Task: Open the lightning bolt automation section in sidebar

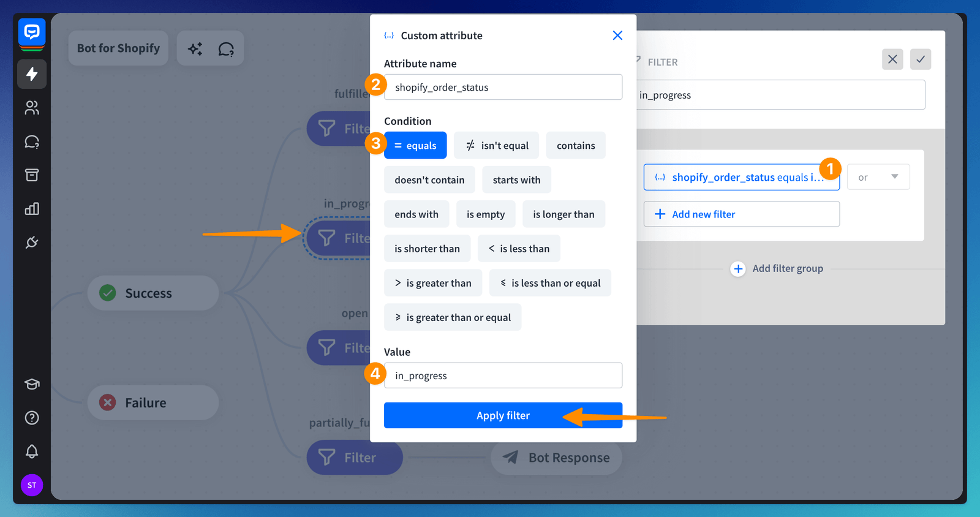Action: pyautogui.click(x=32, y=74)
